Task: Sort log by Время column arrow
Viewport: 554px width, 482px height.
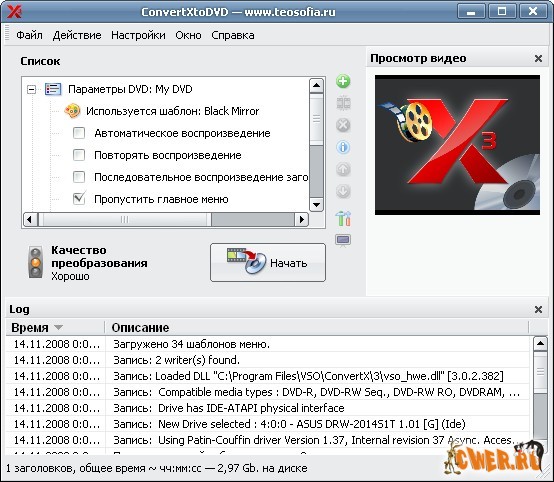Action: [59, 328]
